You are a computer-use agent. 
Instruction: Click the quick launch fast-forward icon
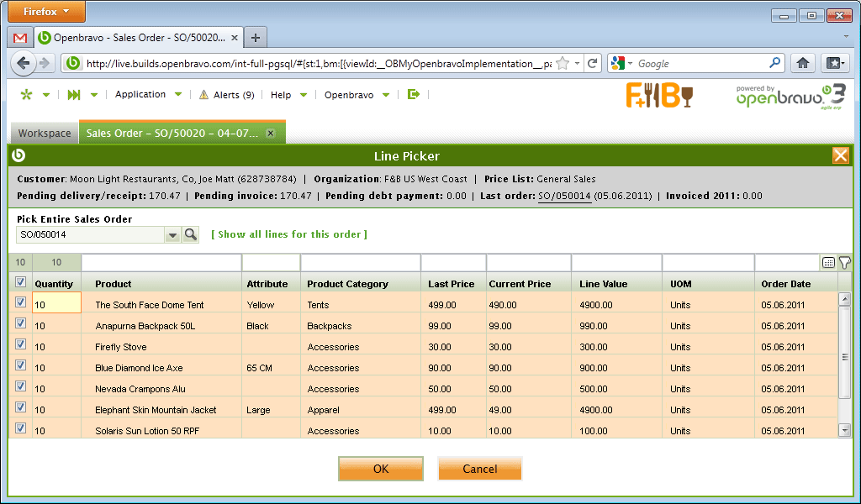pyautogui.click(x=74, y=95)
